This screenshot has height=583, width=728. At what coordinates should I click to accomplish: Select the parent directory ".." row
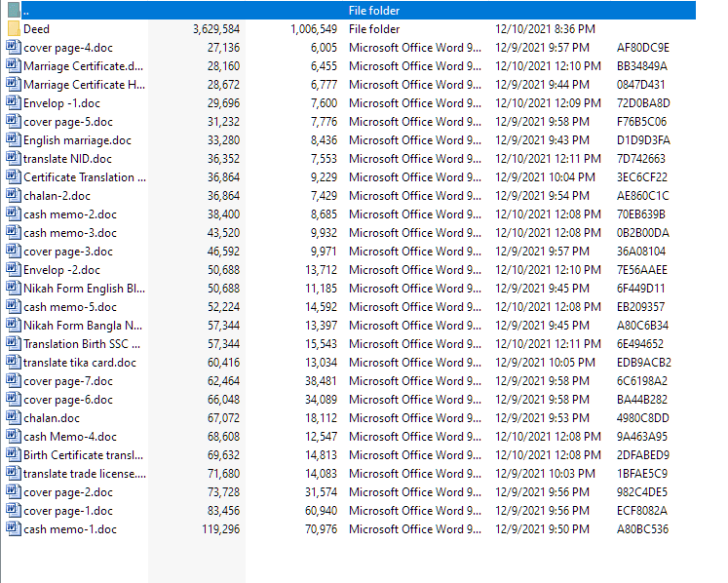pos(361,11)
